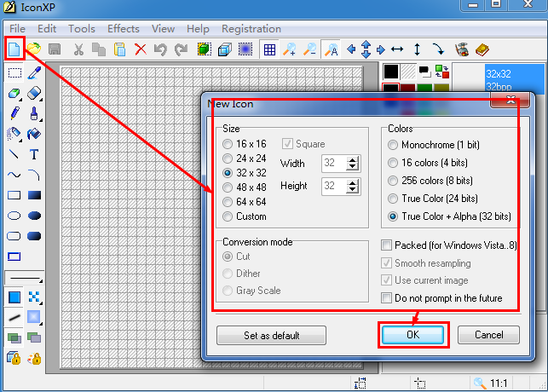Select the rectangular selection tool
Image resolution: width=548 pixels, height=392 pixels.
tap(14, 72)
